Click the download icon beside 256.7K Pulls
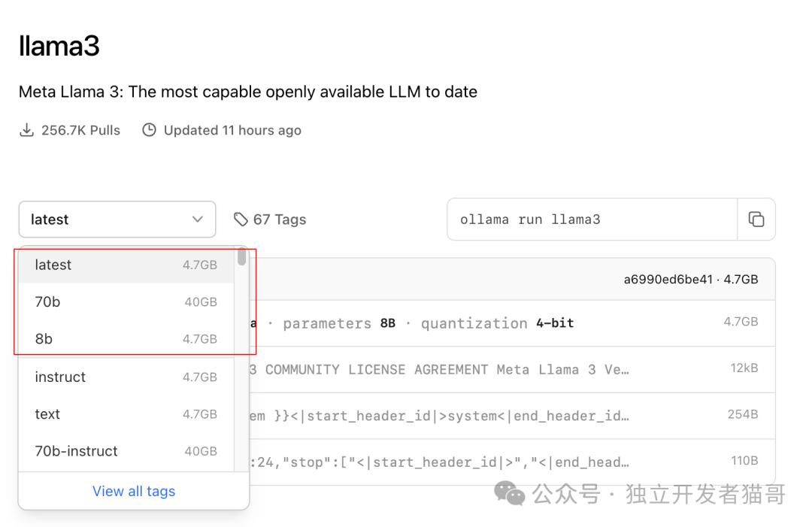 27,129
